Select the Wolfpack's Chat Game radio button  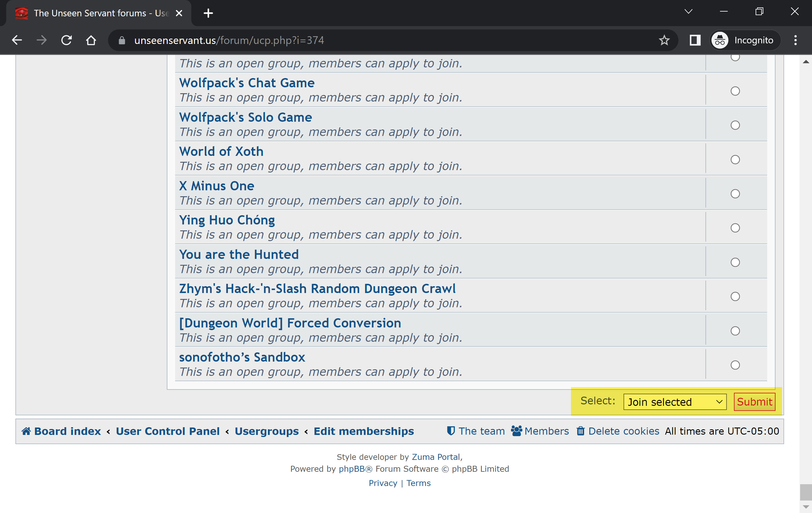pyautogui.click(x=735, y=91)
